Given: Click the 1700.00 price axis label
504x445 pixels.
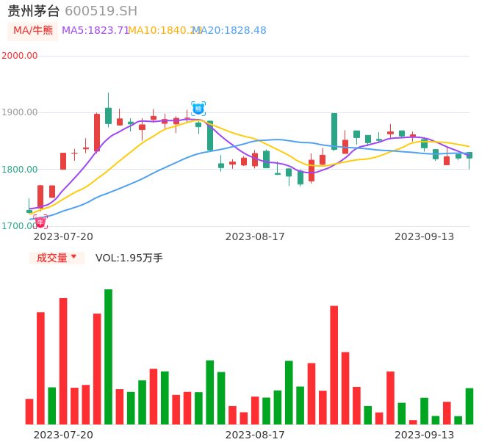Looking at the screenshot, I should click(19, 226).
